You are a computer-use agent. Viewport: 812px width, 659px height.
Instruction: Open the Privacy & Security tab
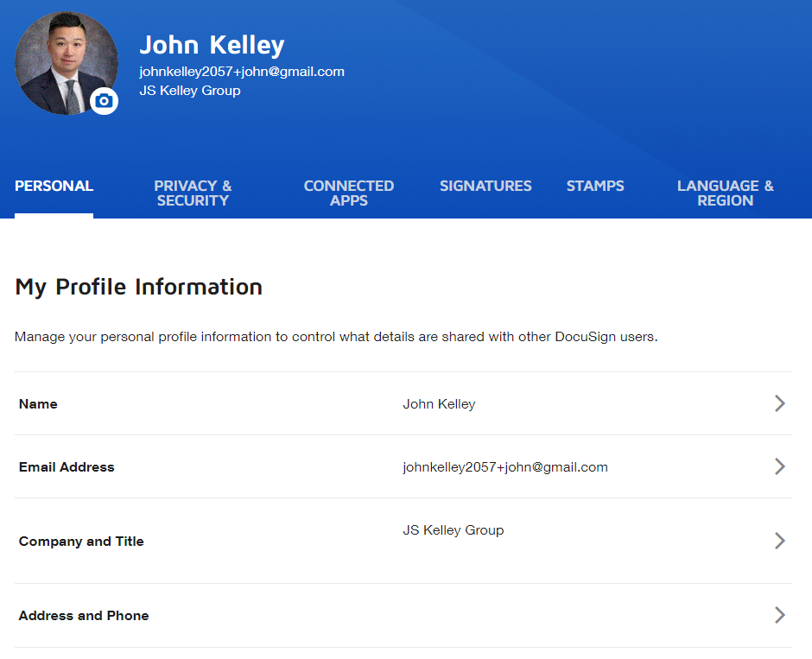(193, 193)
